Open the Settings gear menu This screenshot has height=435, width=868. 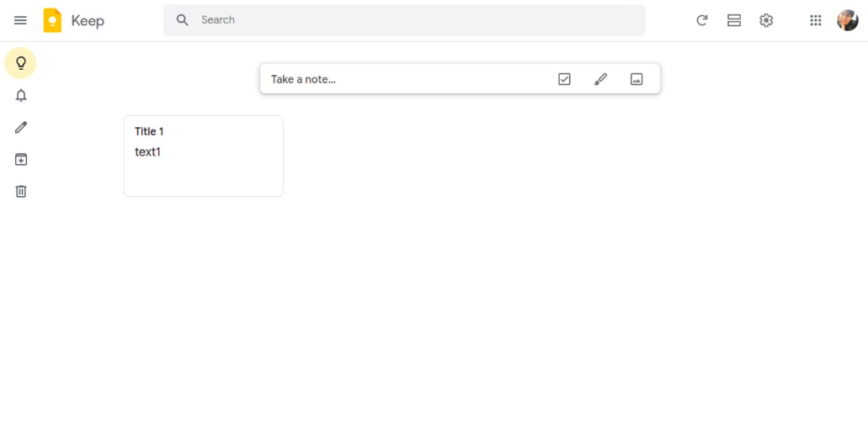click(766, 20)
